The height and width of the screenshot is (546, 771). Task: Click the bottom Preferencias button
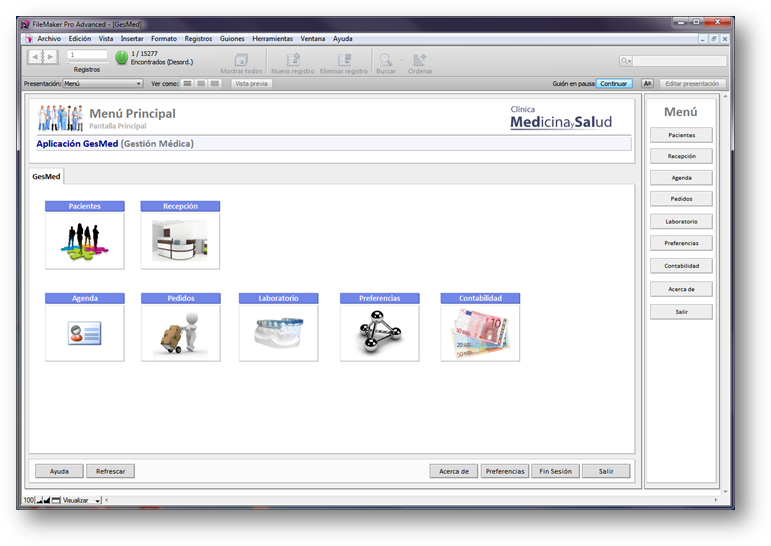pos(505,471)
